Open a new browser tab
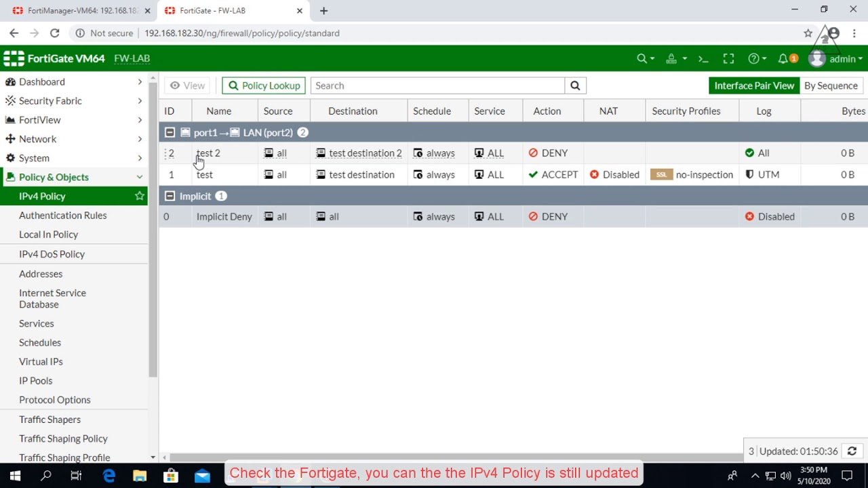 click(x=324, y=11)
